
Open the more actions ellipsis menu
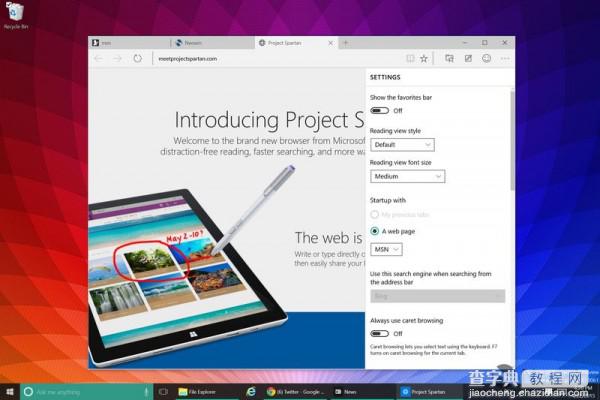[x=505, y=59]
